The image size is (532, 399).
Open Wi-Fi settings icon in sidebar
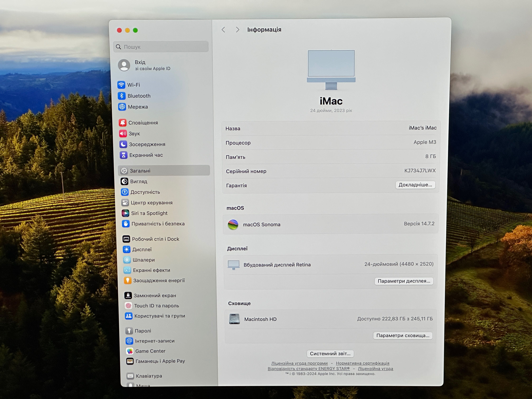pyautogui.click(x=121, y=85)
